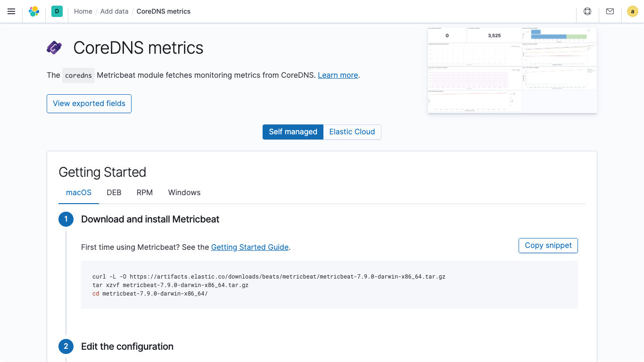Select the macOS tab
The image size is (644, 362).
click(x=79, y=192)
